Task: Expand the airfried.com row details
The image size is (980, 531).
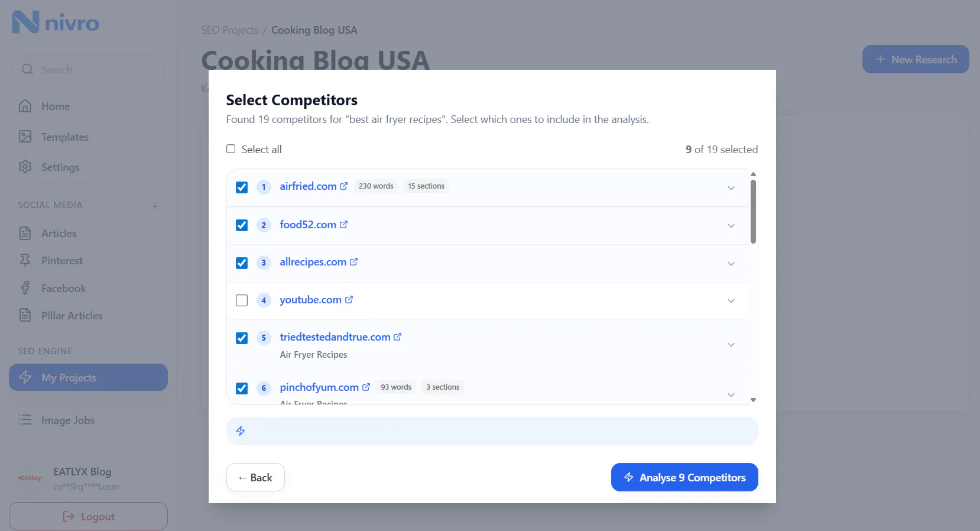Action: click(x=731, y=188)
